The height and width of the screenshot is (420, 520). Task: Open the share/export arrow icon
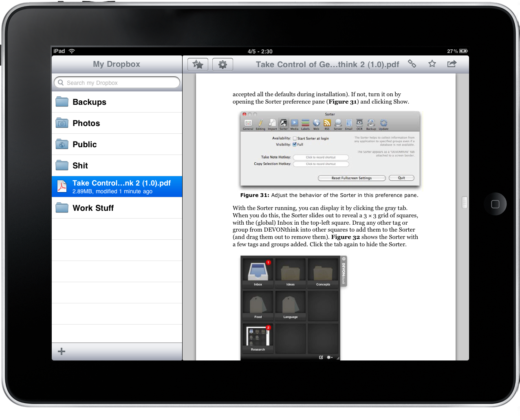[452, 64]
